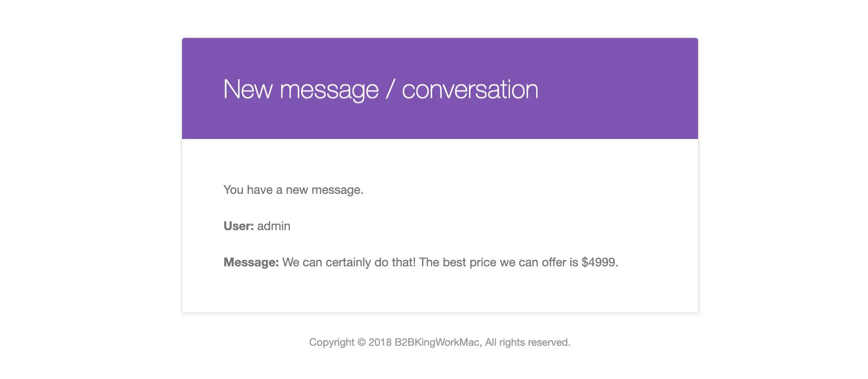Click the "All rights reserved." footer text

528,342
